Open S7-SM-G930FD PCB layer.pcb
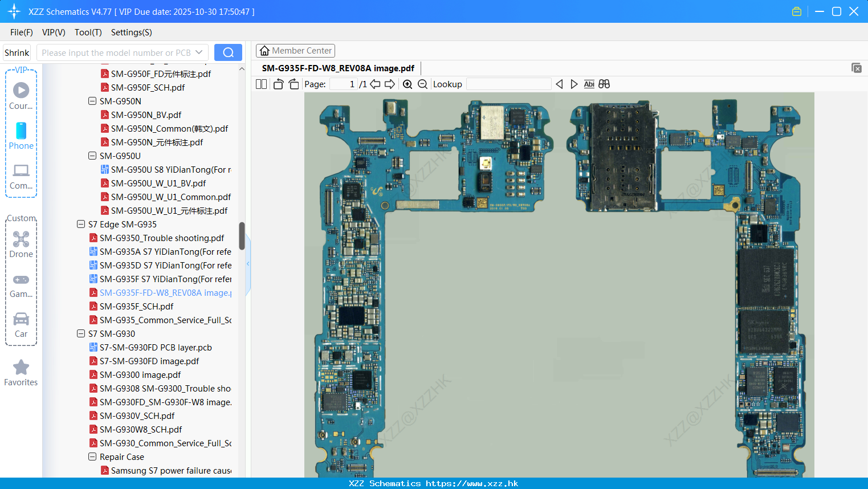868x489 pixels. click(156, 347)
